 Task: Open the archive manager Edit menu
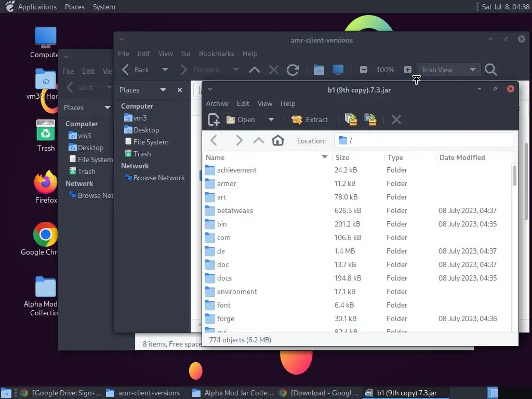243,103
